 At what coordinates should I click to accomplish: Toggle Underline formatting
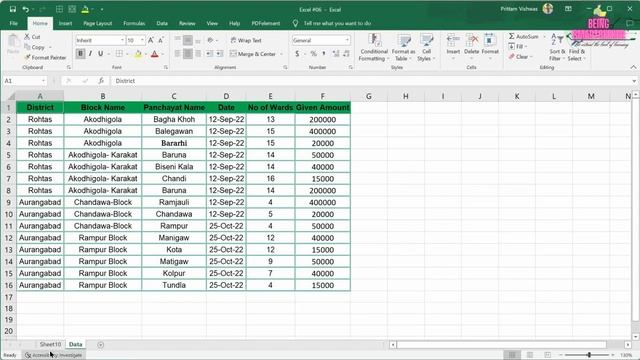tap(100, 54)
